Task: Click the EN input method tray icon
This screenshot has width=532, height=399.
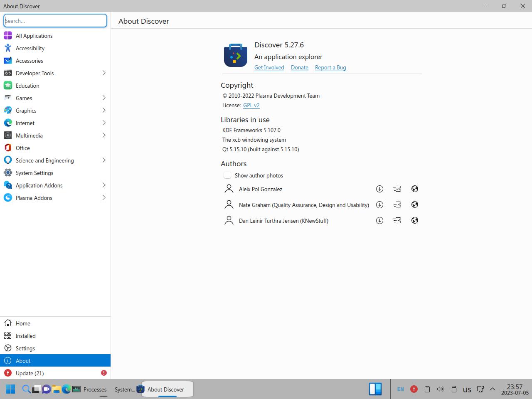Action: click(401, 389)
